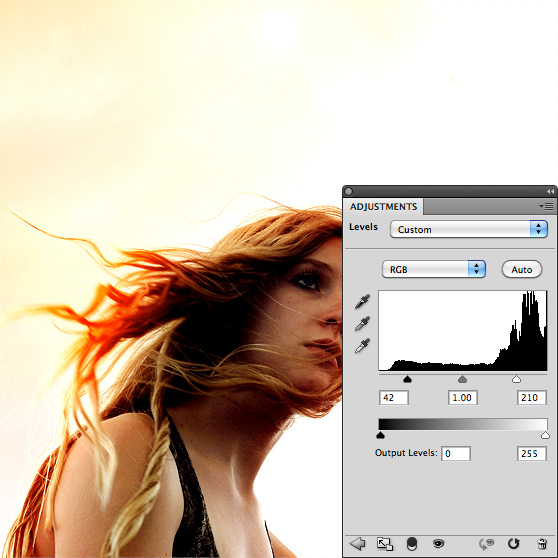Collapse panel with double-arrow icon
The width and height of the screenshot is (558, 558).
click(x=551, y=191)
